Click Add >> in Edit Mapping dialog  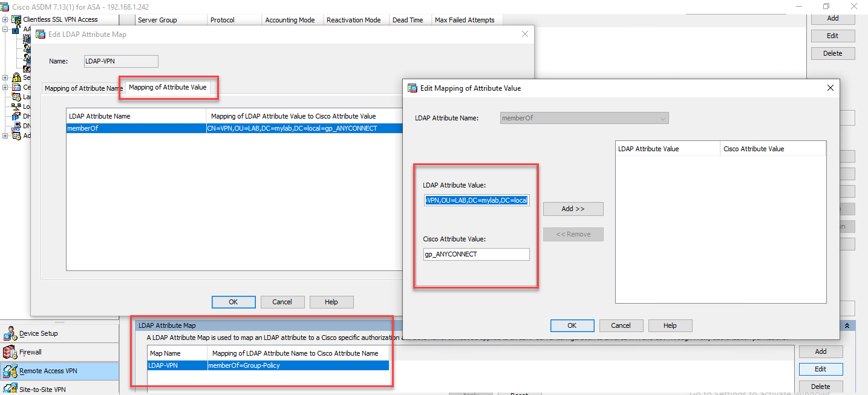point(573,209)
